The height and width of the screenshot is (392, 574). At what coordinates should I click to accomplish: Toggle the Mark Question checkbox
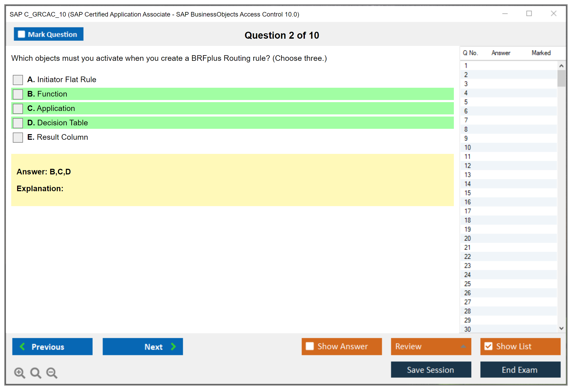coord(21,34)
